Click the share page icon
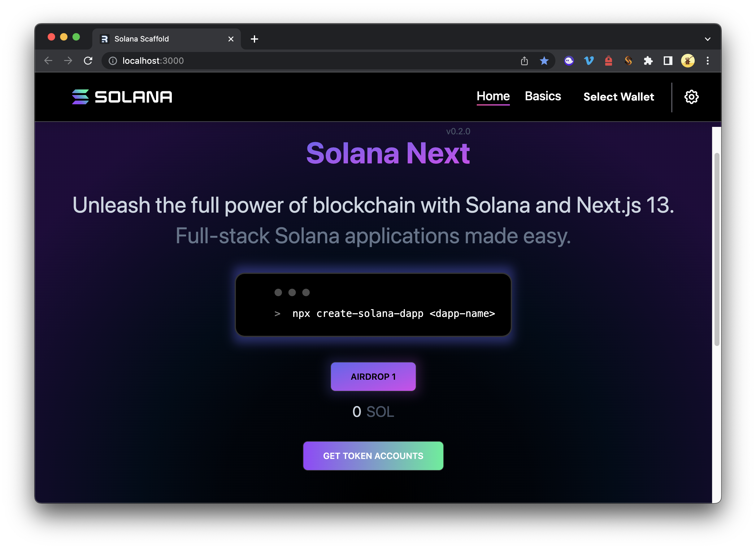Image resolution: width=756 pixels, height=549 pixels. [524, 61]
